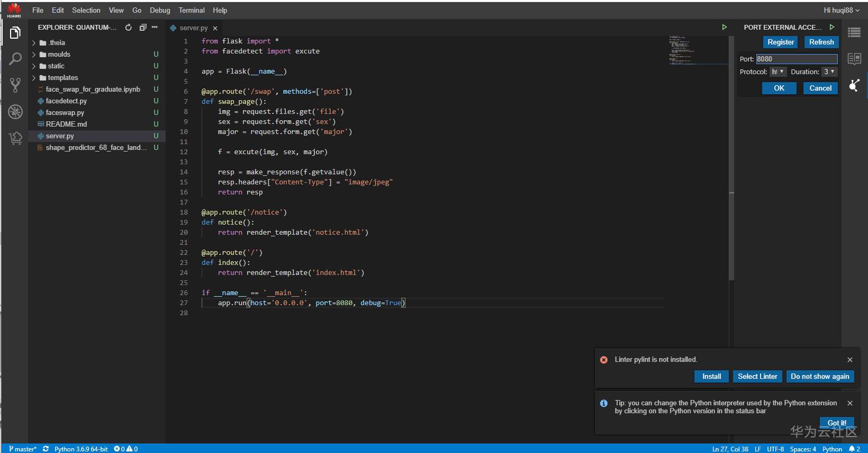
Task: Open the outline list icon in right sidebar
Action: 854,33
